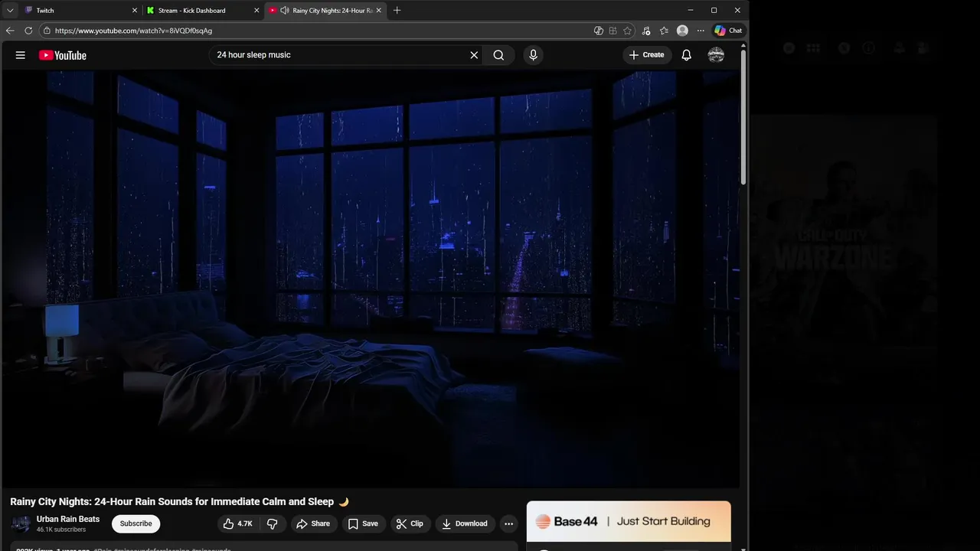The width and height of the screenshot is (980, 551).
Task: Subscribe to Urban Rain Beats
Action: click(x=136, y=523)
